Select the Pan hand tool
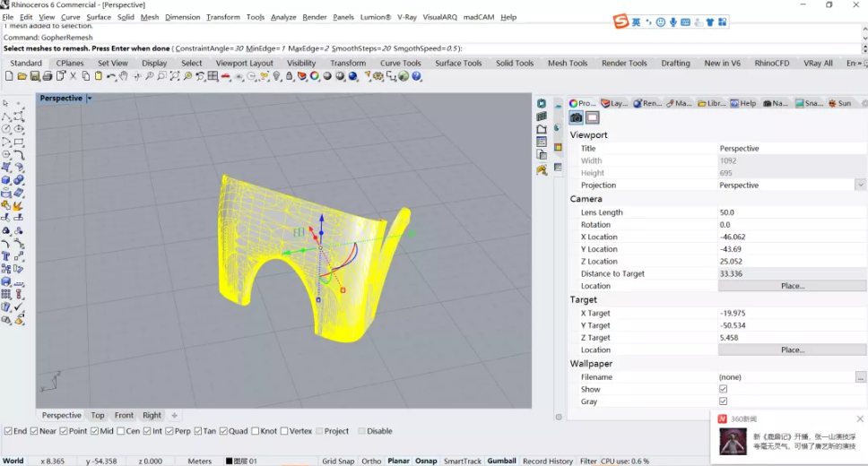 124,76
